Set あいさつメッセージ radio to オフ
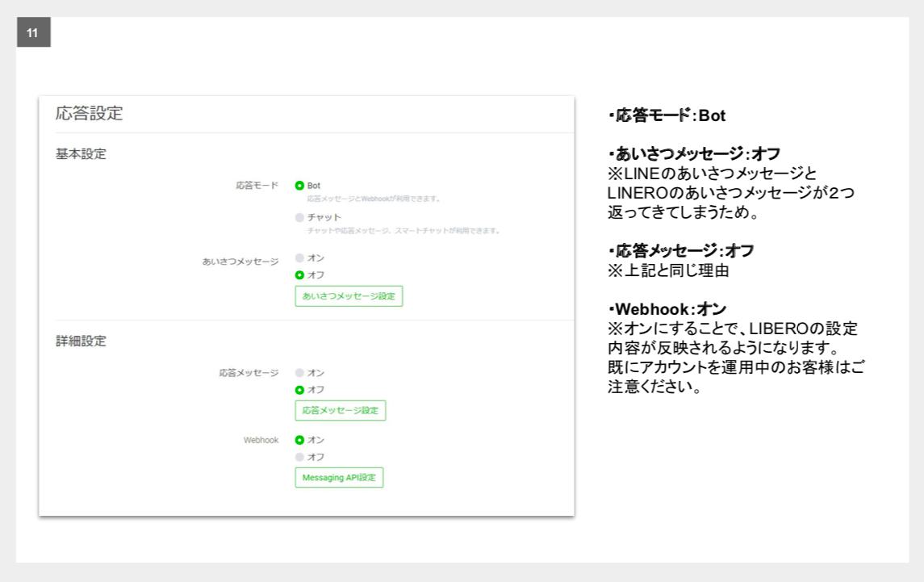This screenshot has height=582, width=924. 299,275
